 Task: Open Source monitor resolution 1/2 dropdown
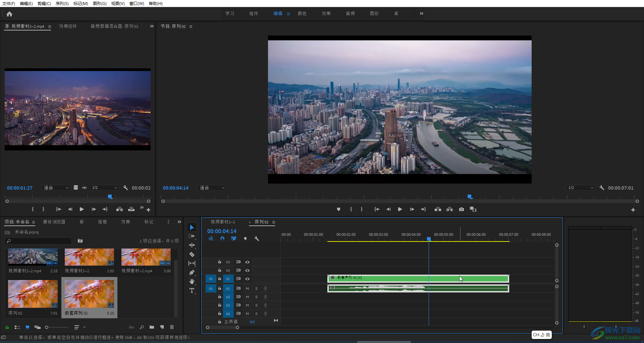click(104, 188)
